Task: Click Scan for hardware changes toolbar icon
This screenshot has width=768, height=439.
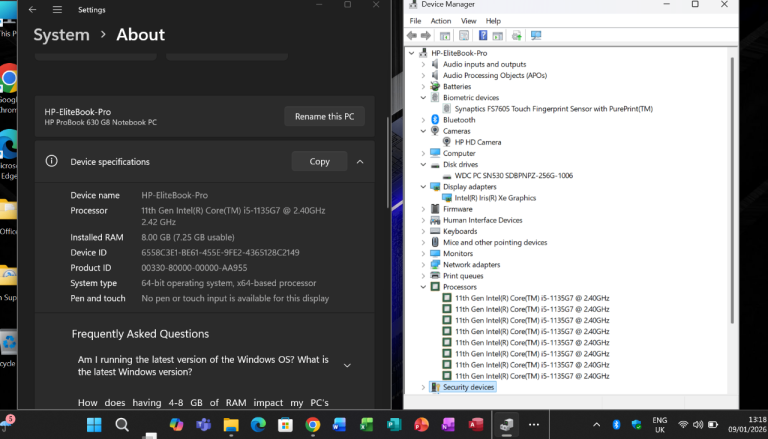Action: [x=535, y=35]
